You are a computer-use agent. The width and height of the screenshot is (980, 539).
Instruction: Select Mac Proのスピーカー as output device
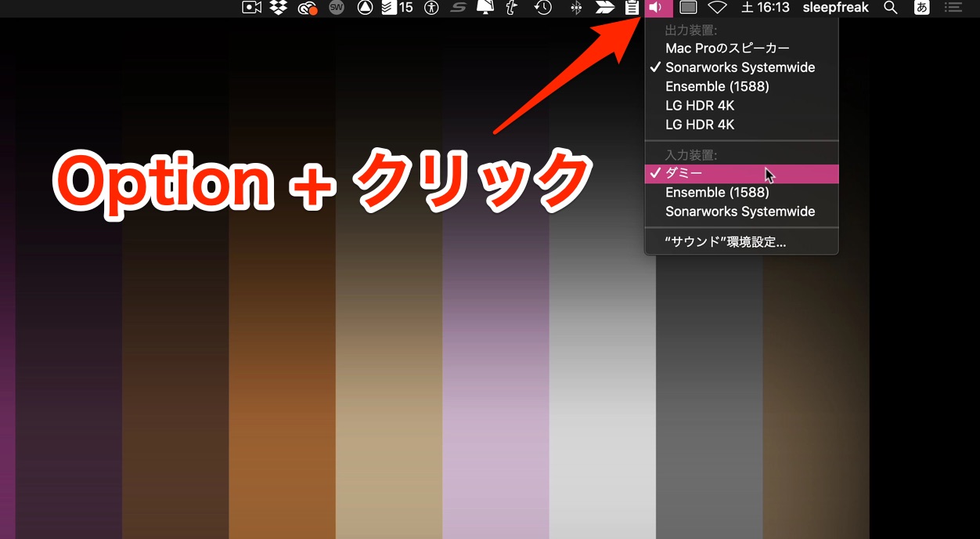click(x=741, y=49)
